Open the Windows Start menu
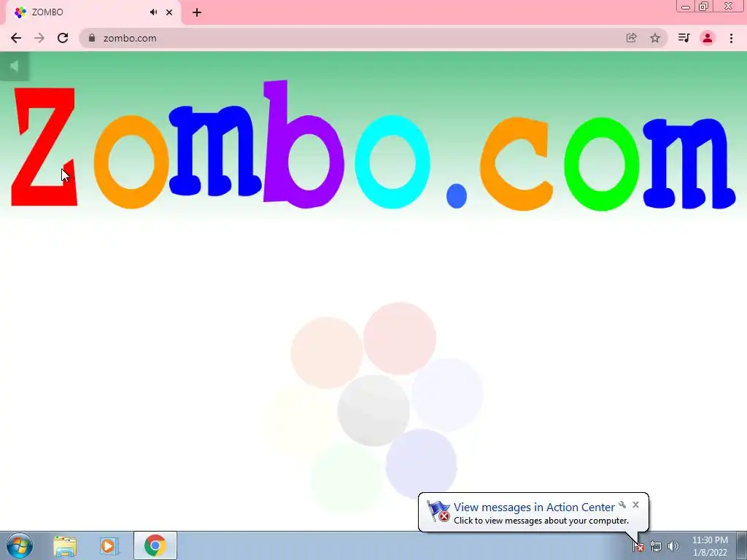747x560 pixels. pyautogui.click(x=19, y=545)
